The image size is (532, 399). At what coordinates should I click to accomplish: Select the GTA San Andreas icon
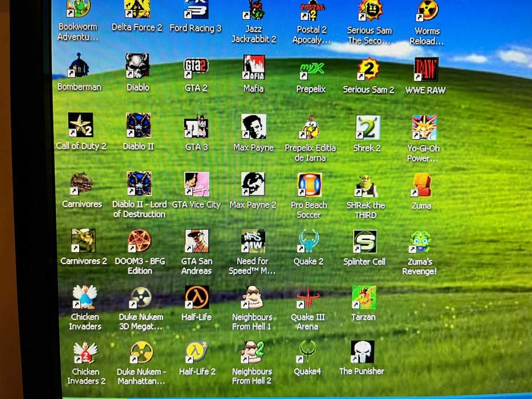pyautogui.click(x=197, y=241)
